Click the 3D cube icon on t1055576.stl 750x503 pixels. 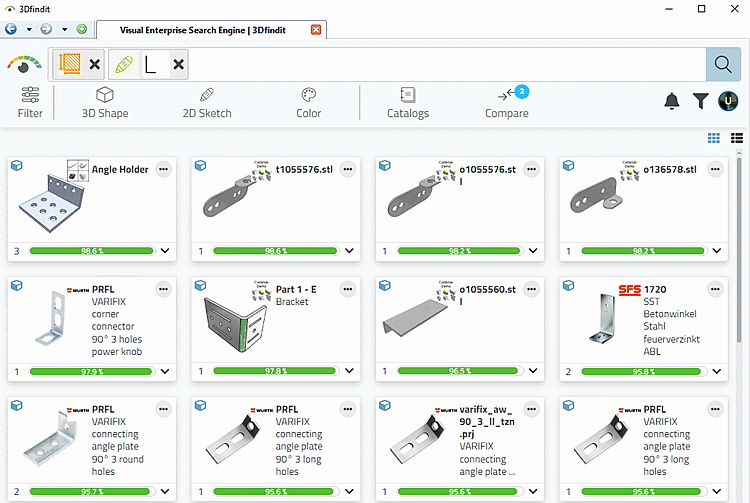200,165
